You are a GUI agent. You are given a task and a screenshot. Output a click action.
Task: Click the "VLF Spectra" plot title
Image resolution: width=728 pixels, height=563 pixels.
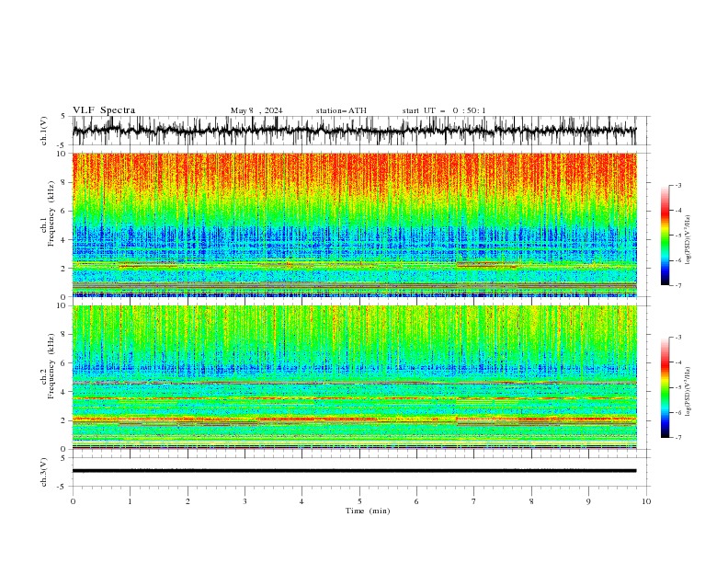(x=104, y=110)
